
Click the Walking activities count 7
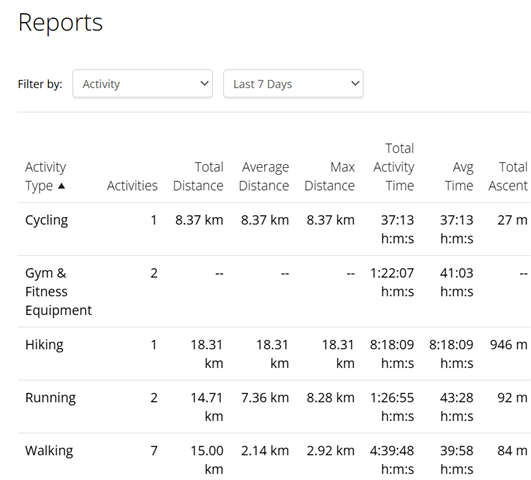tap(154, 451)
